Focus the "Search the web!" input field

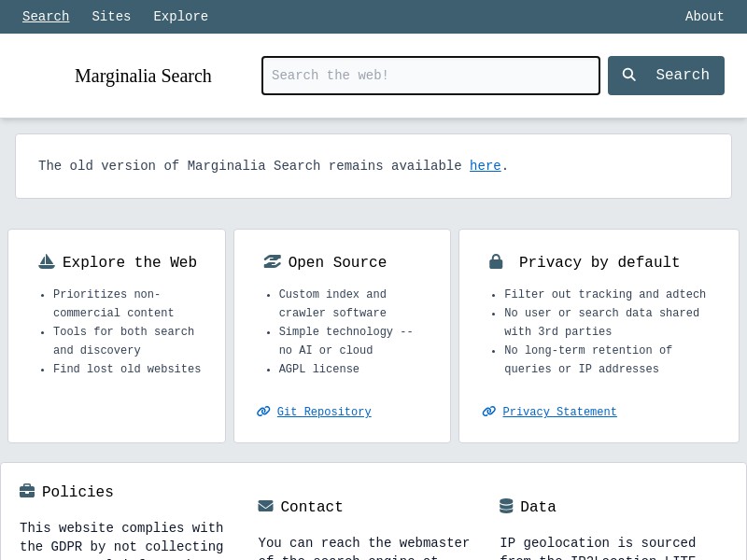[430, 76]
